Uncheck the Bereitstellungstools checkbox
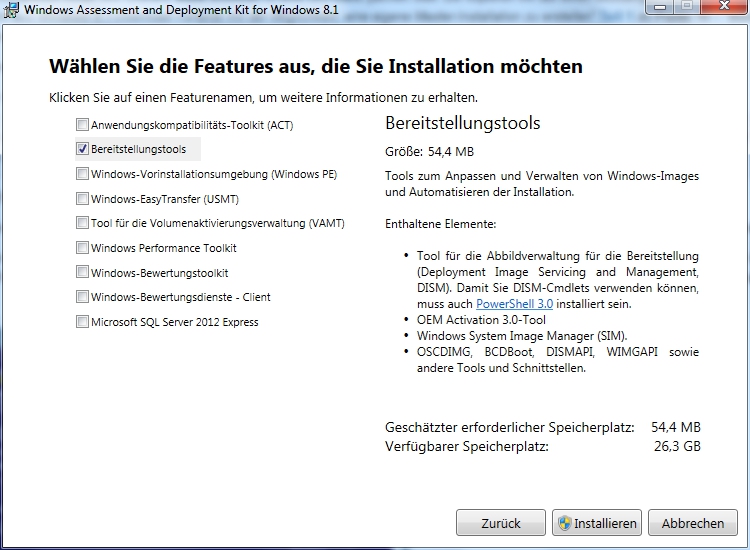The height and width of the screenshot is (550, 750). [x=82, y=149]
